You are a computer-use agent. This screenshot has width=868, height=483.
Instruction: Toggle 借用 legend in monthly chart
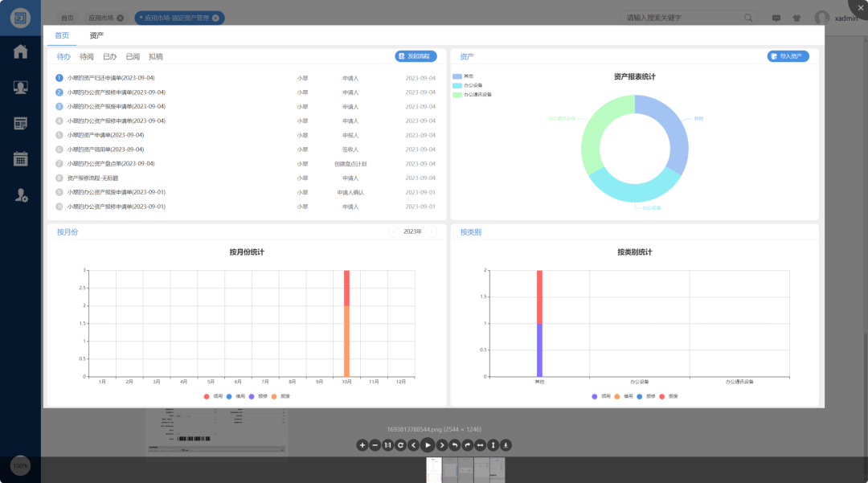[x=235, y=396]
